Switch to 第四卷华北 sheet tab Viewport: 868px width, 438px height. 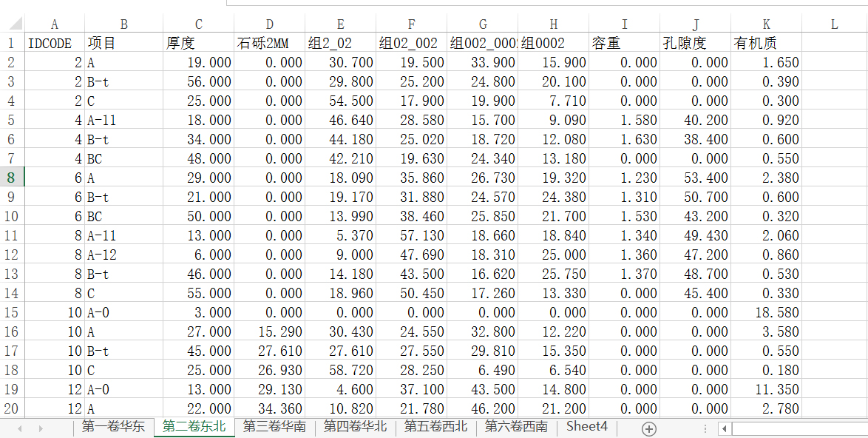coord(355,427)
